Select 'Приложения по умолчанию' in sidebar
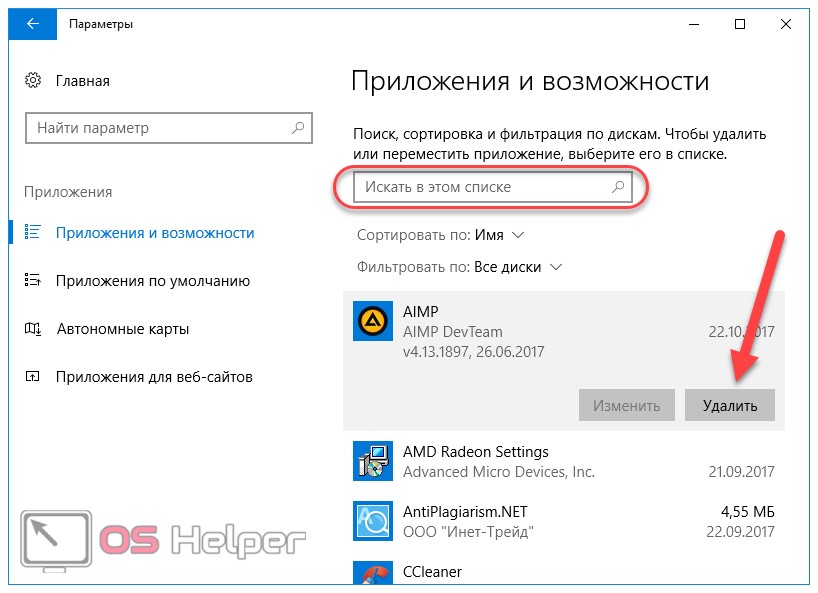The height and width of the screenshot is (593, 818). click(x=153, y=281)
